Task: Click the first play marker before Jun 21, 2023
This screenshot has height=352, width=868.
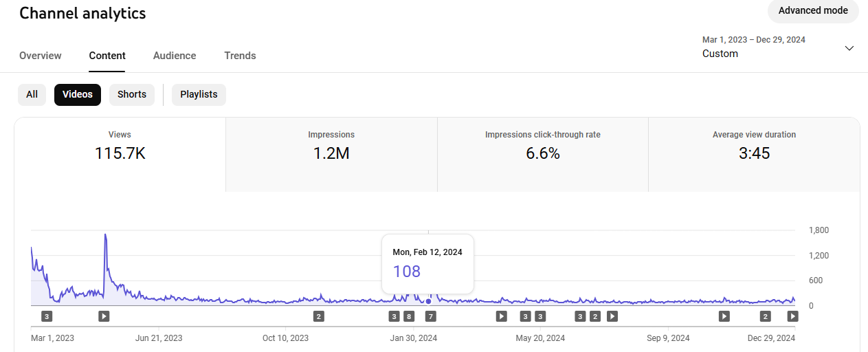Action: point(104,316)
